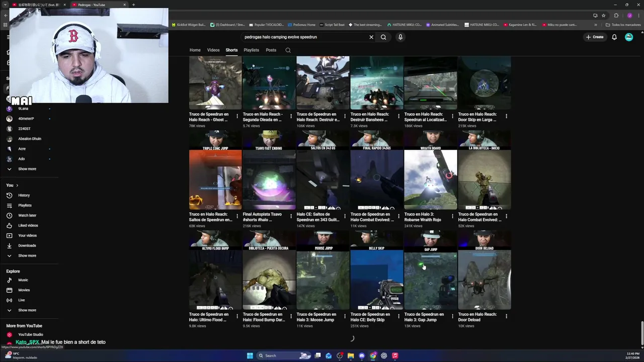
Task: Open the Windows Start menu
Action: [x=250, y=355]
